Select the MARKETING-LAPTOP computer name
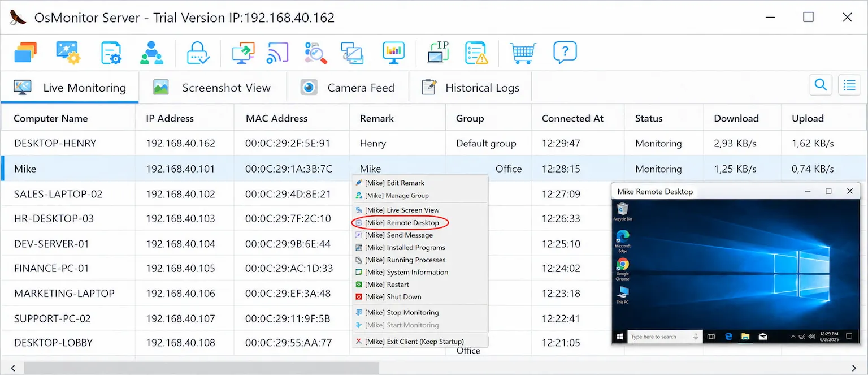868x375 pixels. tap(64, 293)
